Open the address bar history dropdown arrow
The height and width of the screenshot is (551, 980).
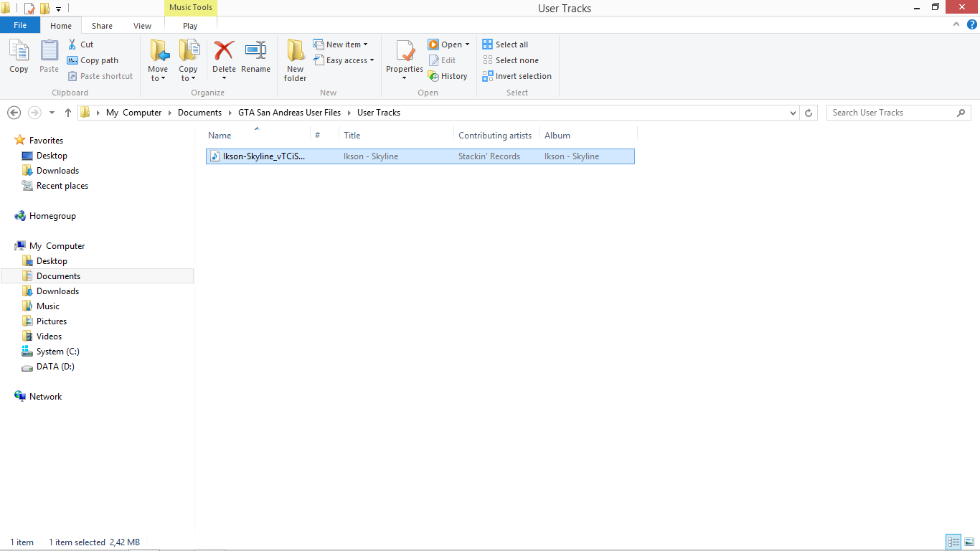pos(792,113)
